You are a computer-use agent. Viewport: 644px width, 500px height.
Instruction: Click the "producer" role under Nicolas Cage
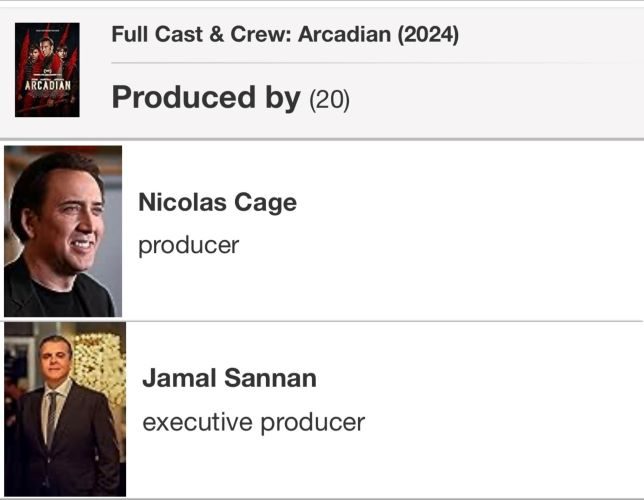(x=189, y=246)
